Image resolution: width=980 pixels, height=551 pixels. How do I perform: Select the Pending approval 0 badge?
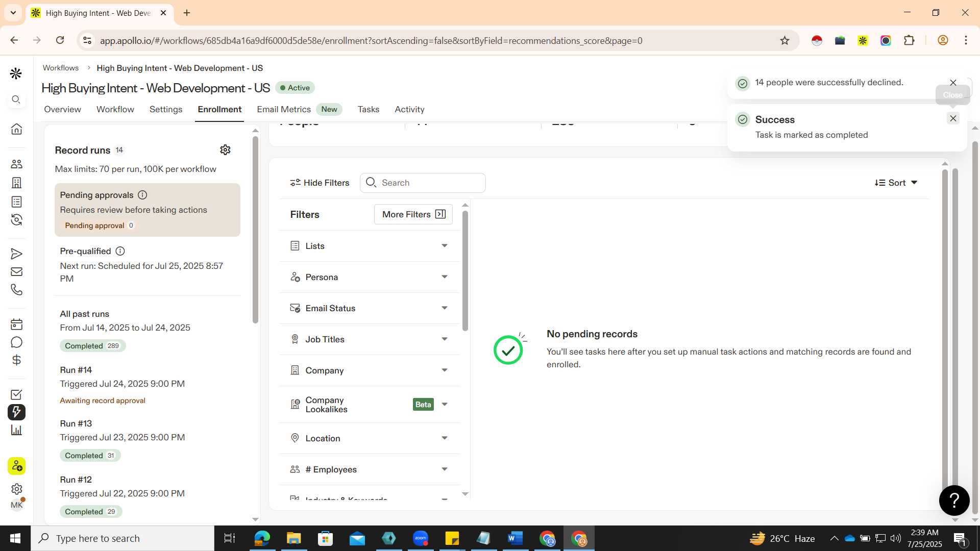(99, 226)
